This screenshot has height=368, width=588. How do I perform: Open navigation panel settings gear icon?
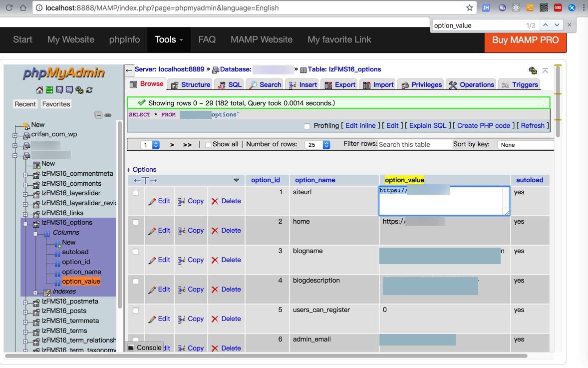79,90
